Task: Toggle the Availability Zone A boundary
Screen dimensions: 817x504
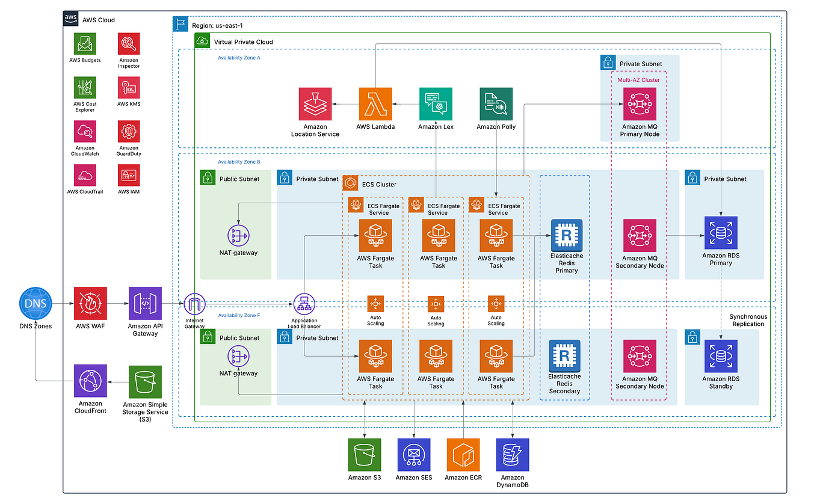Action: (x=239, y=58)
